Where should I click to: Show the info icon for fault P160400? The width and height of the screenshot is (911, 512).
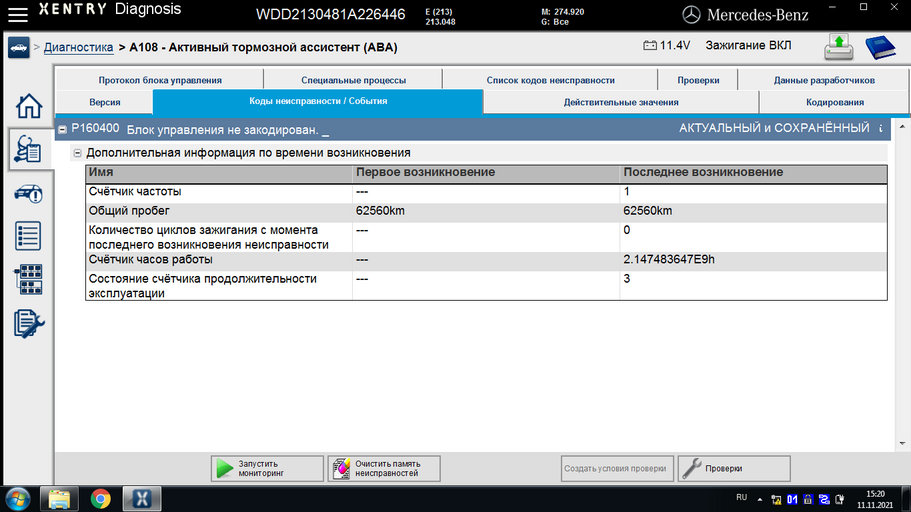(881, 128)
